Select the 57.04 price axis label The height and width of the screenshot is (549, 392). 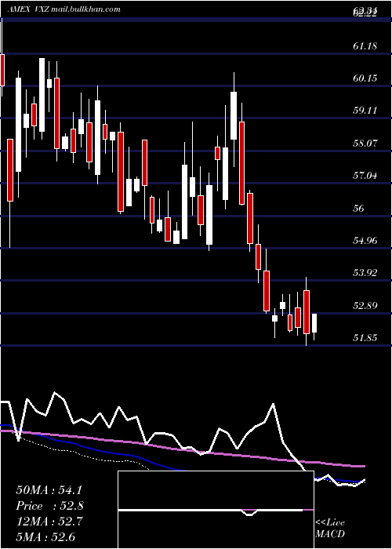pyautogui.click(x=365, y=176)
